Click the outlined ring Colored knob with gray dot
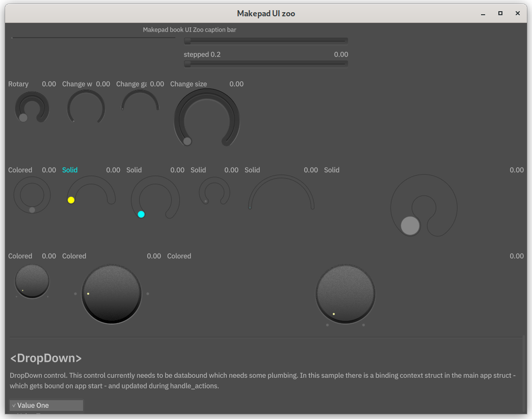The height and width of the screenshot is (419, 532). click(32, 195)
